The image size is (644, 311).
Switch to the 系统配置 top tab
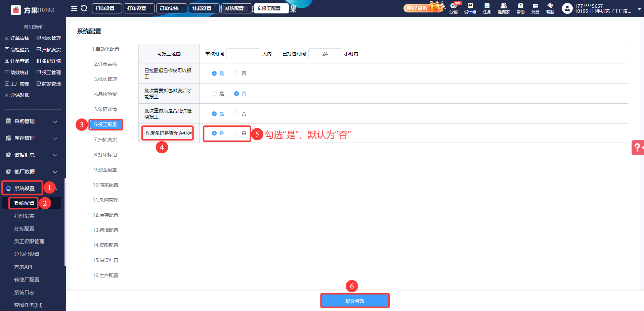237,8
